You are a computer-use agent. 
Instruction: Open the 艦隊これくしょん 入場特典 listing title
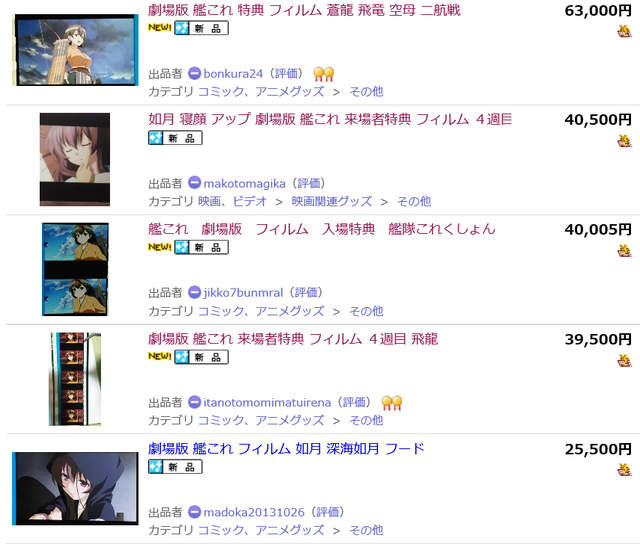click(x=322, y=229)
